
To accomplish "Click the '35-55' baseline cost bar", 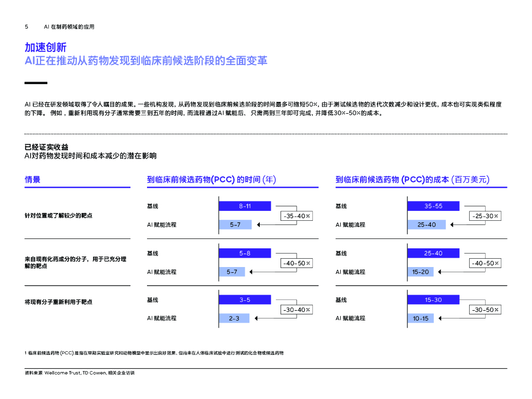I will [434, 206].
